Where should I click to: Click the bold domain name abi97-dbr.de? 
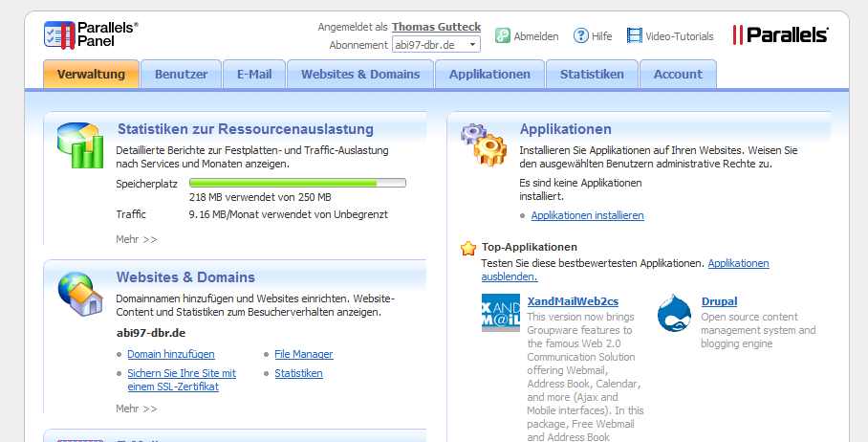[x=151, y=334]
